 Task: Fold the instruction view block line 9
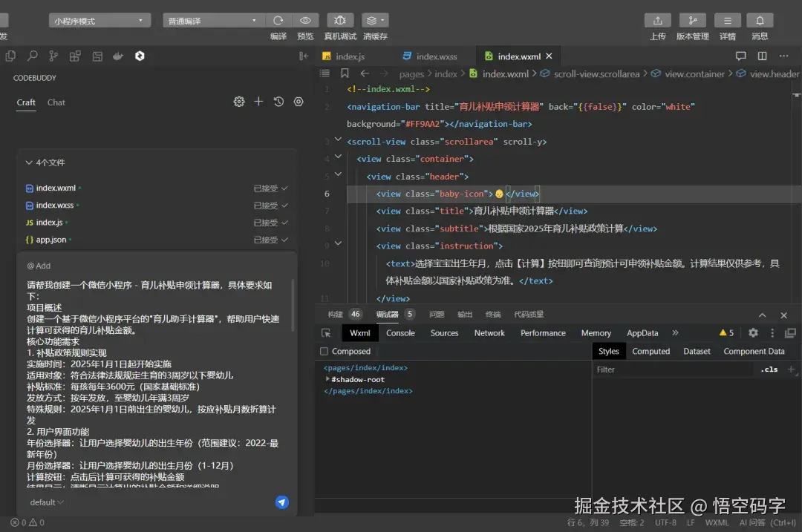[x=338, y=243]
